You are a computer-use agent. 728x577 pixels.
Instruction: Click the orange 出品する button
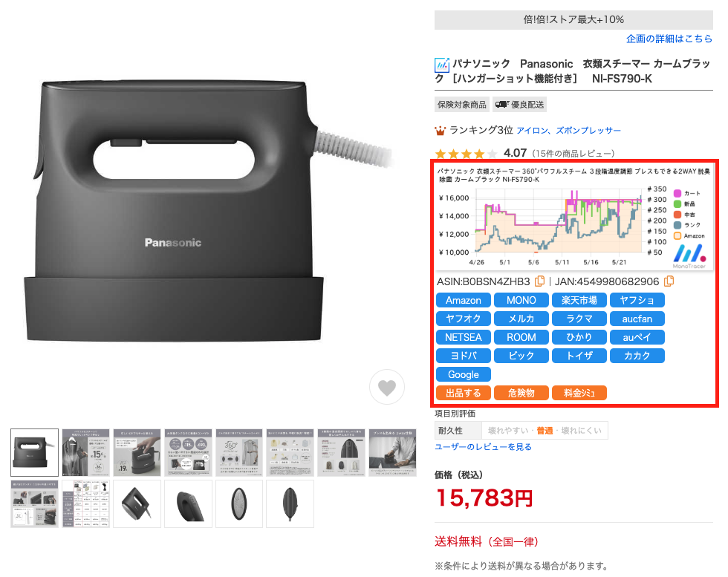pos(464,393)
